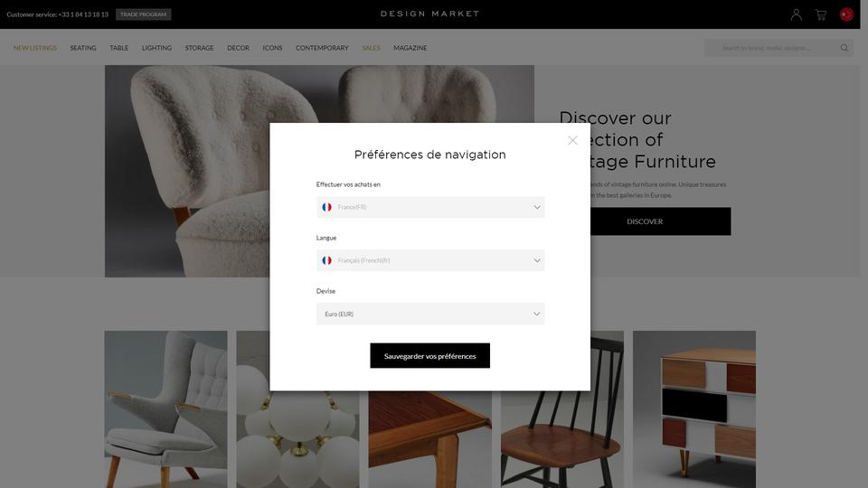The width and height of the screenshot is (868, 488).
Task: Open the SEATING menu
Action: pos(83,48)
